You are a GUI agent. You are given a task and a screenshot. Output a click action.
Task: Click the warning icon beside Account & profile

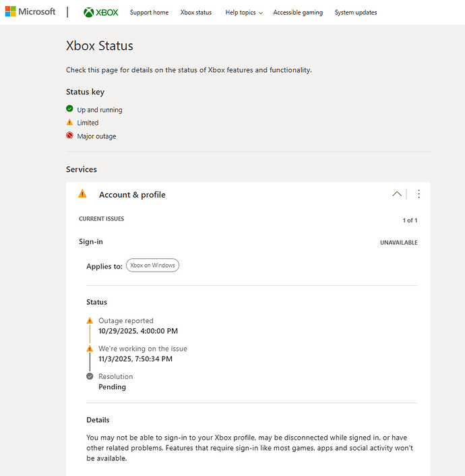tap(82, 194)
